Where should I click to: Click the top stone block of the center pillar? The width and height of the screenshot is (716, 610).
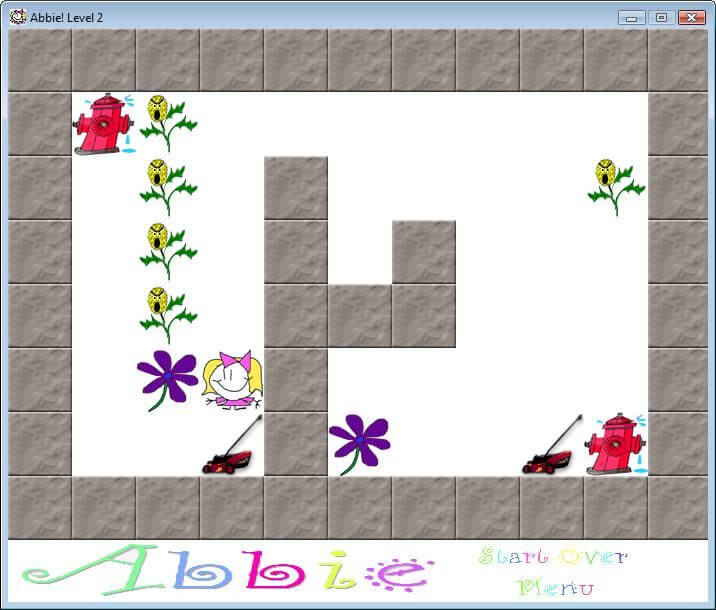point(296,188)
